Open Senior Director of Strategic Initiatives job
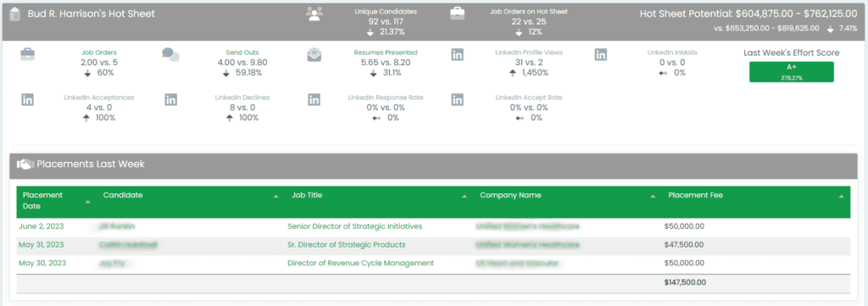The height and width of the screenshot is (306, 868). [355, 226]
